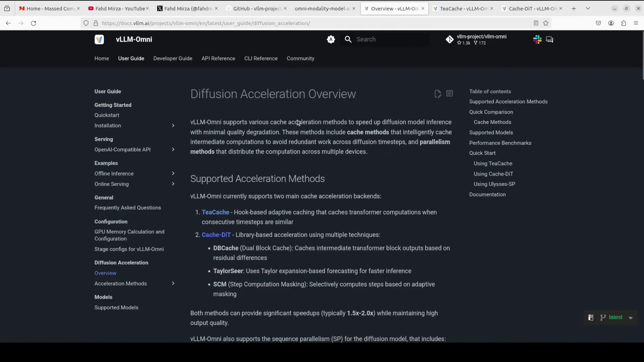
Task: Expand the Installation sidebar section
Action: point(173,126)
